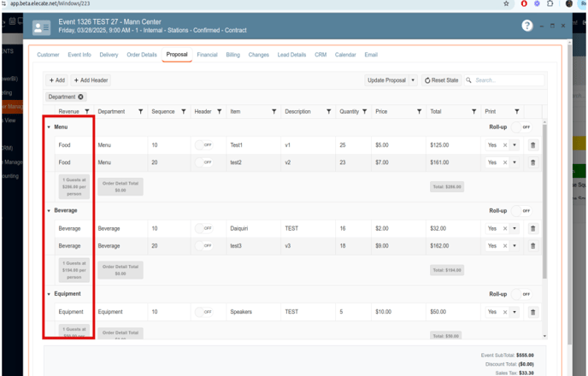
Task: Toggle Roll-up for Beverage group
Action: 521,211
